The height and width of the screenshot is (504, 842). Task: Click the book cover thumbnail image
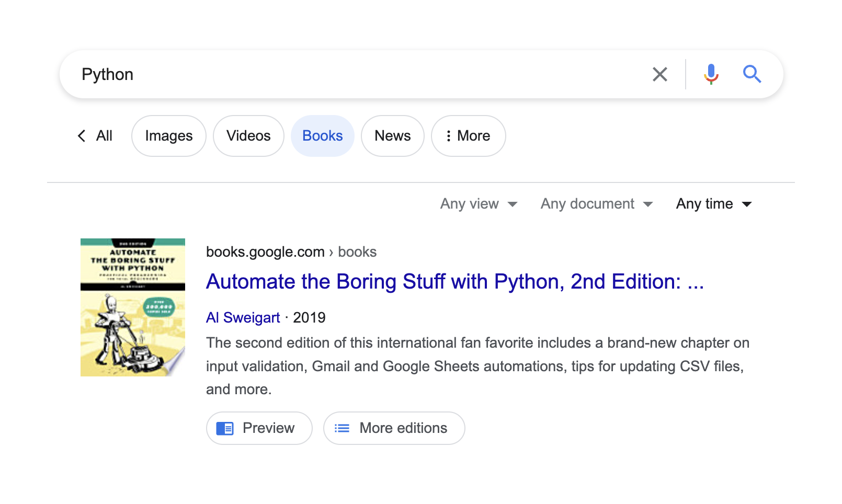click(x=133, y=307)
